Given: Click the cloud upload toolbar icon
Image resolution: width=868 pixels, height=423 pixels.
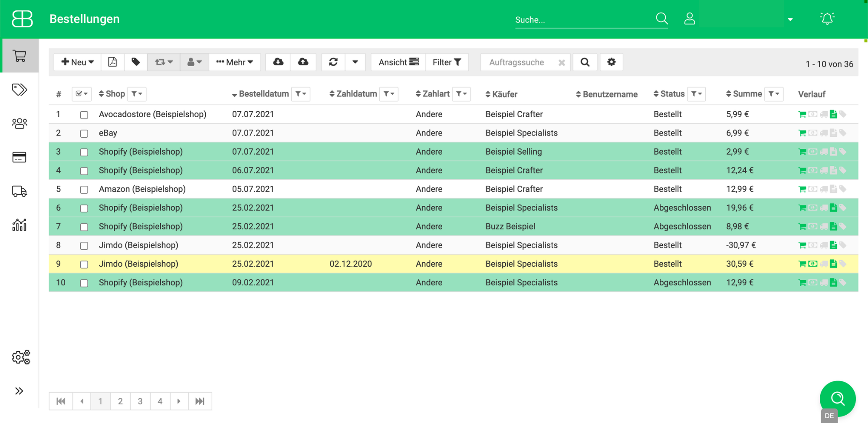Looking at the screenshot, I should click(303, 62).
